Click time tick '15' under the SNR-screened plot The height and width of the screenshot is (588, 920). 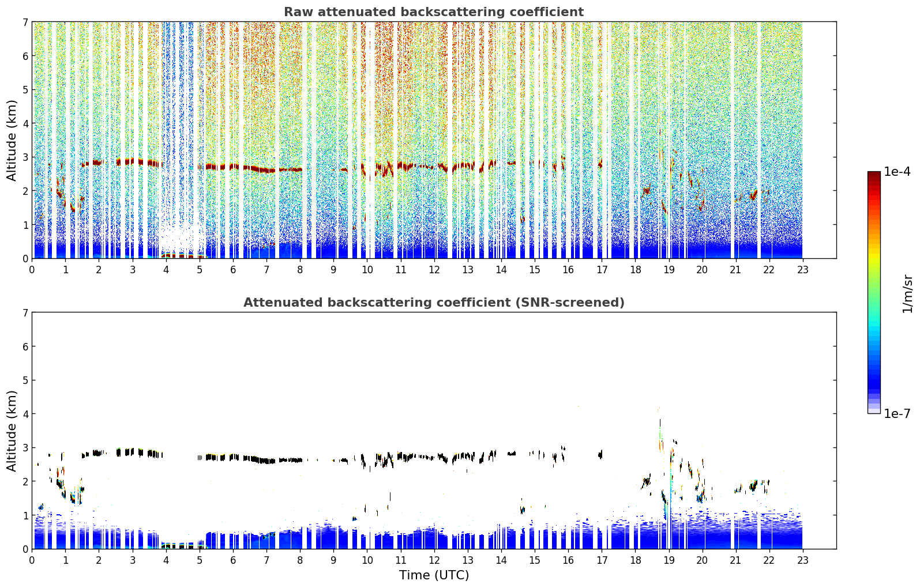point(535,560)
